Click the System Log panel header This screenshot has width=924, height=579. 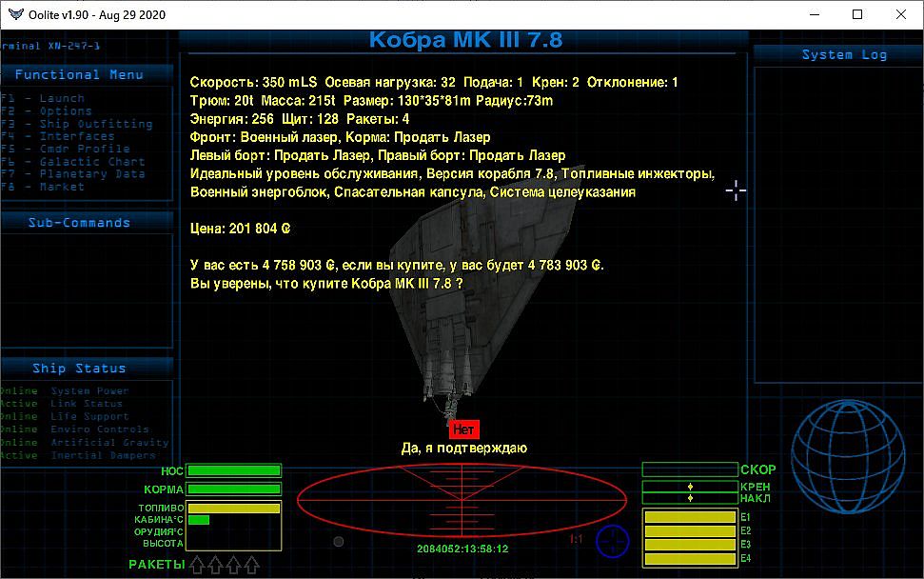click(x=843, y=55)
